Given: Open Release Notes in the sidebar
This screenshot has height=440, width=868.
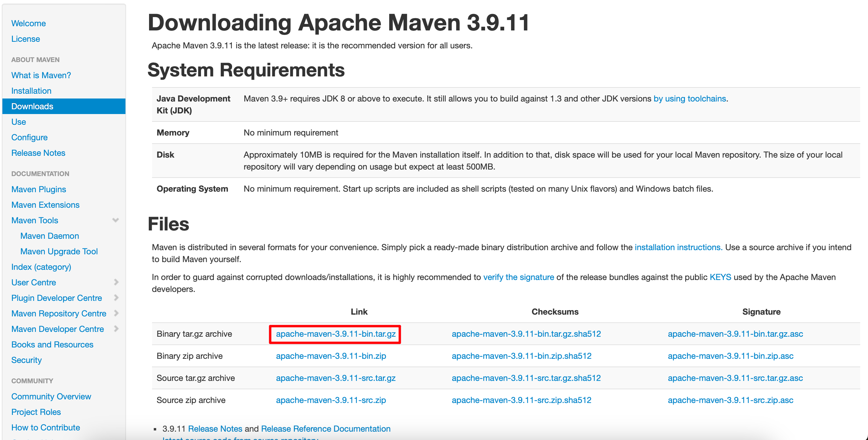Looking at the screenshot, I should point(39,153).
